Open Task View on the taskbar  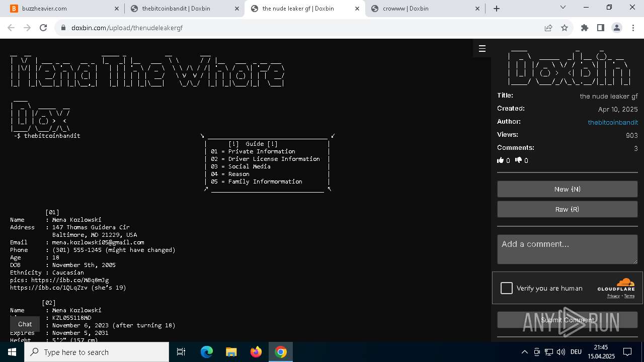(181, 352)
